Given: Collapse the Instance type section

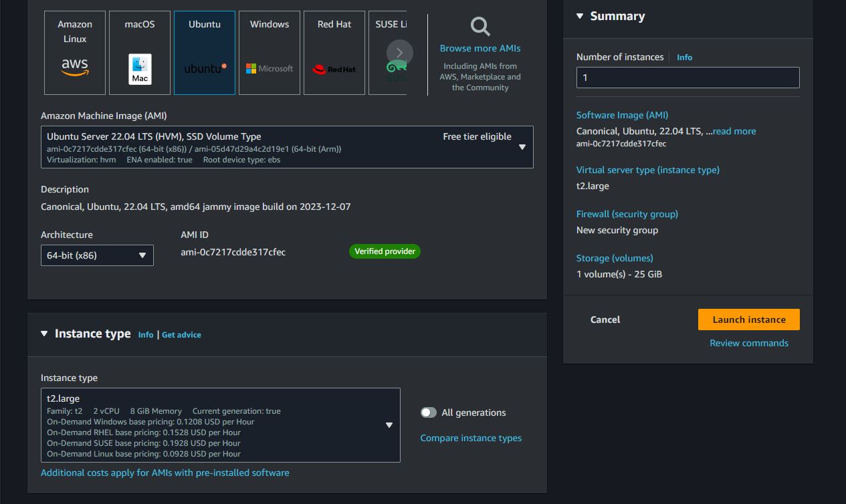Looking at the screenshot, I should coord(44,334).
